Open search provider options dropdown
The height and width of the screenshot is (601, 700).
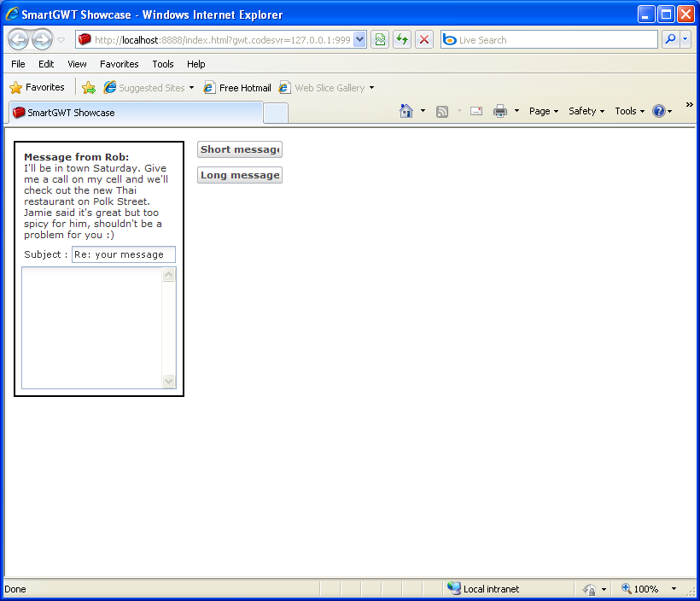[685, 40]
